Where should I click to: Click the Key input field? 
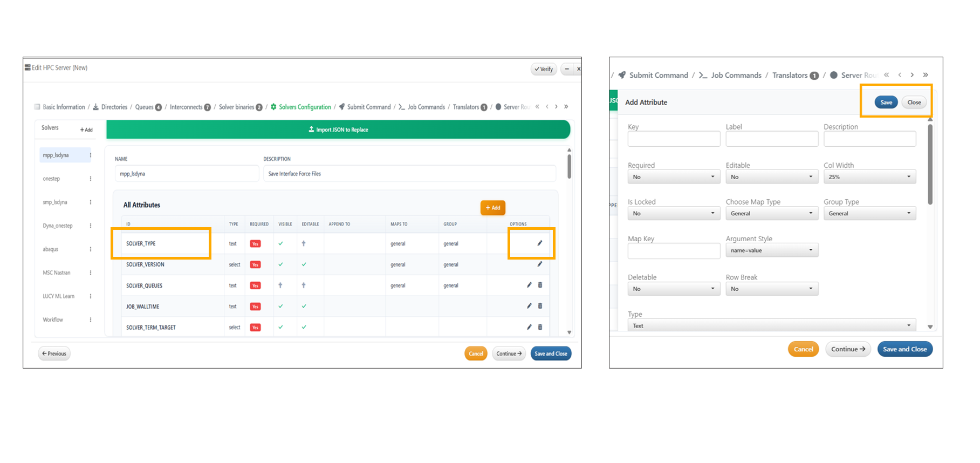[673, 139]
